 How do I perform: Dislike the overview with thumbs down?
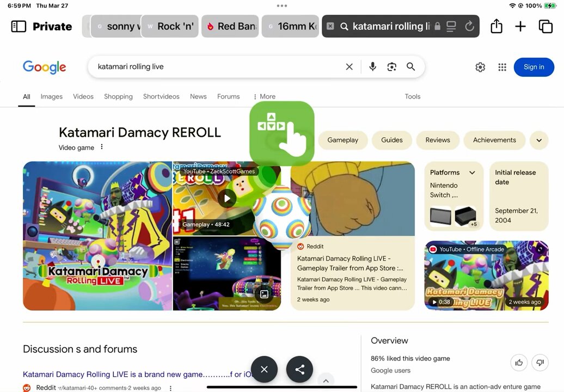(x=540, y=363)
